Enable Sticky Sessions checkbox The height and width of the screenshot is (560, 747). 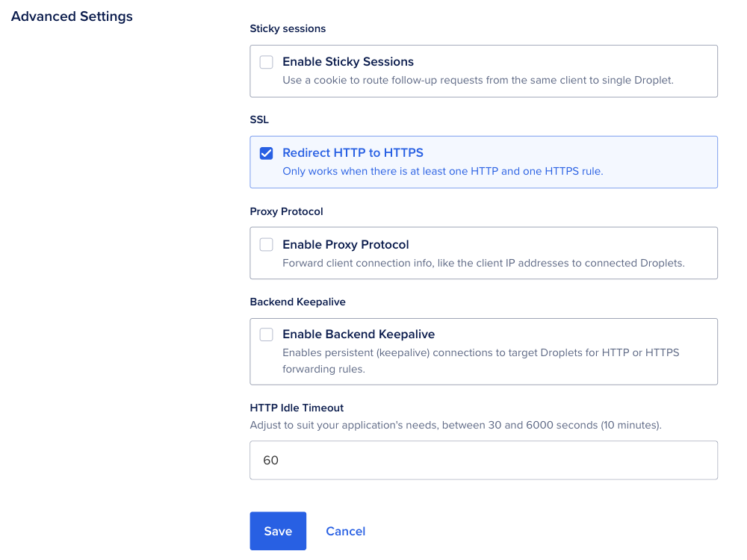point(267,62)
